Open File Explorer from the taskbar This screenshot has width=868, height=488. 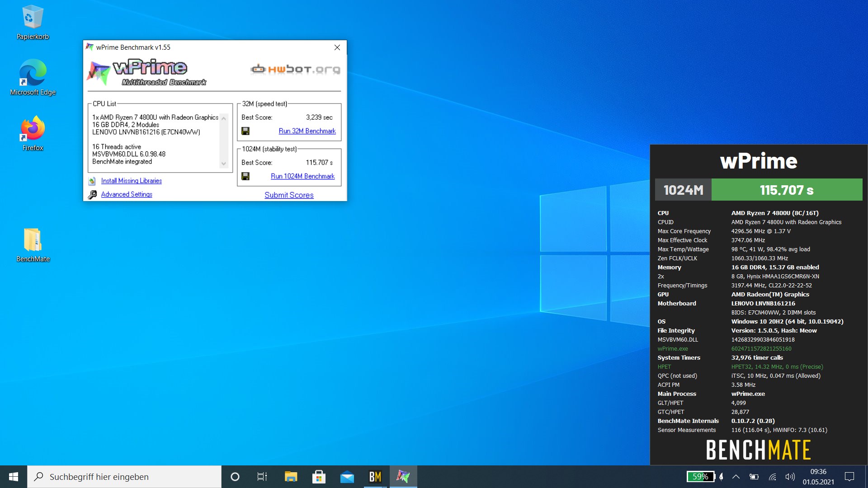291,477
